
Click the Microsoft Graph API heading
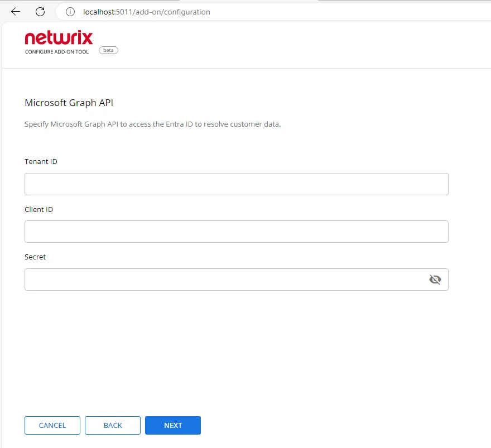pos(69,103)
